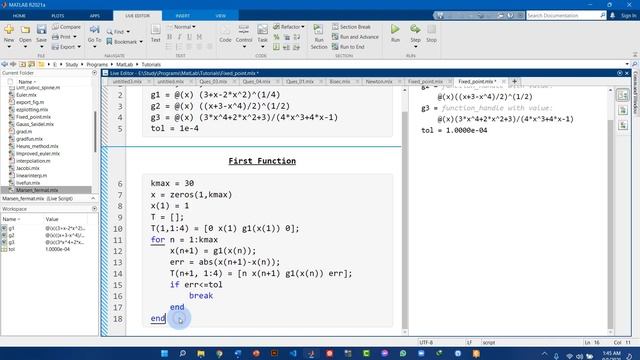
Task: Click Run and Advance button
Action: tap(355, 37)
